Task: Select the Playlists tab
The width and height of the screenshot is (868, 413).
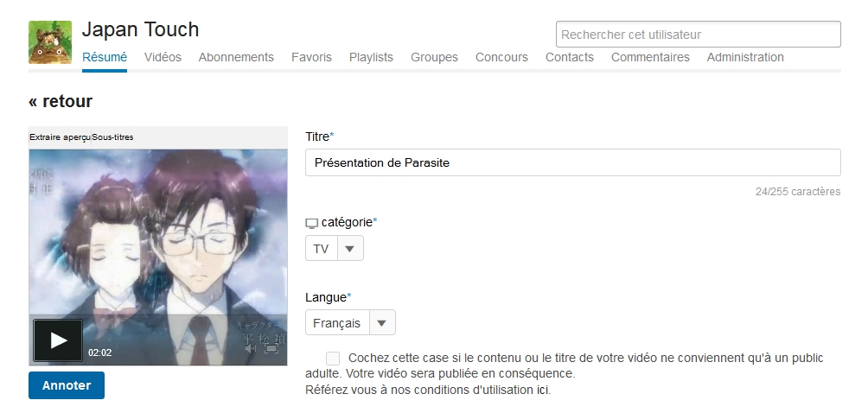Action: (371, 58)
